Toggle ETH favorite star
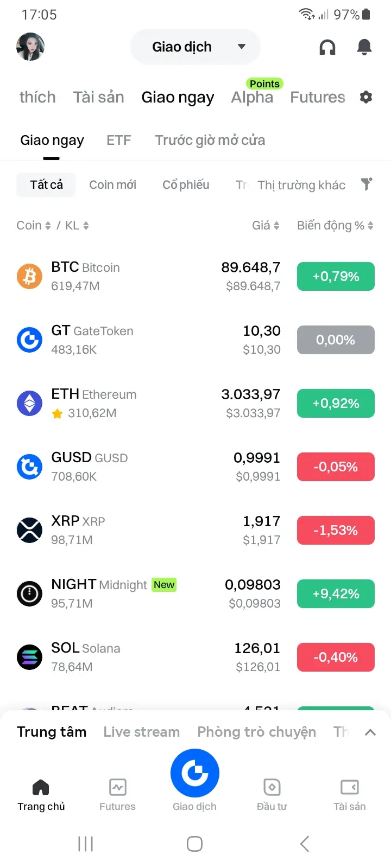391x868 pixels. 57,414
